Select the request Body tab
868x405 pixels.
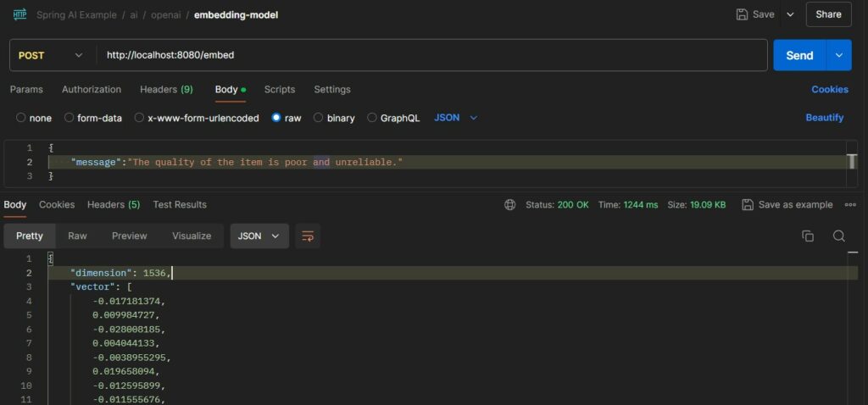click(231, 89)
